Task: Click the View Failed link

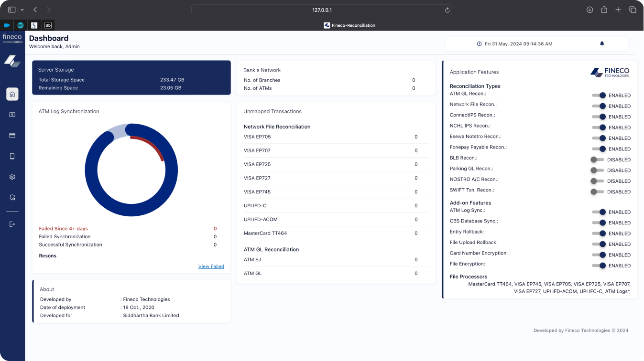Action: pyautogui.click(x=211, y=266)
